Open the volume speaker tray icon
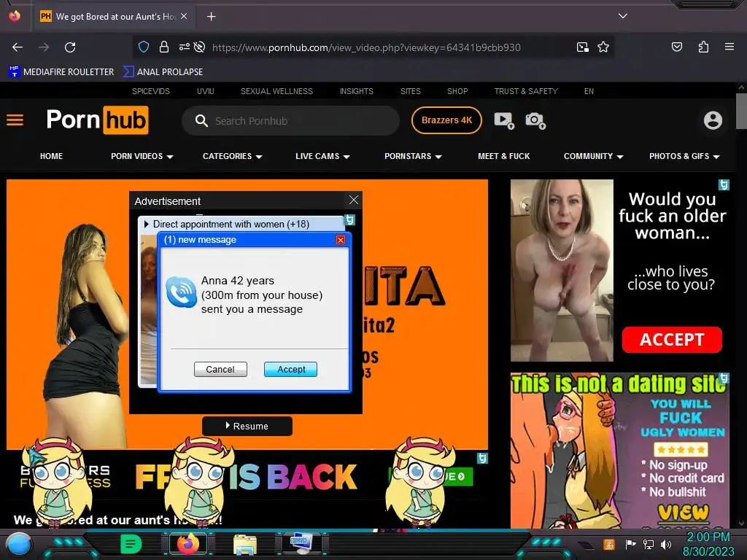The height and width of the screenshot is (560, 747). 666,544
